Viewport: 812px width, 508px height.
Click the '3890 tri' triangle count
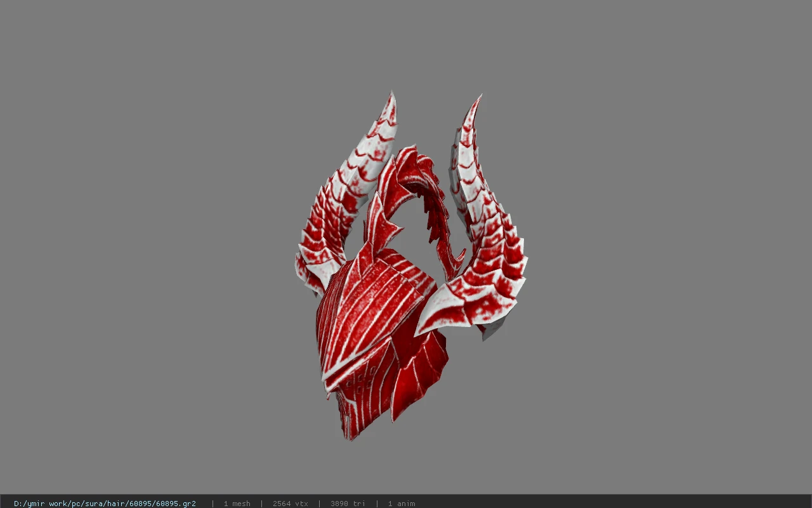pos(348,504)
